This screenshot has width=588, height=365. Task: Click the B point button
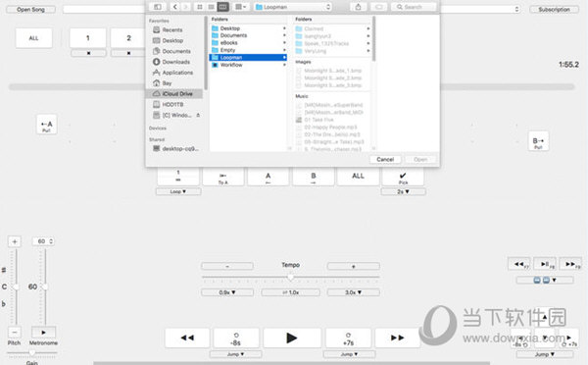[x=314, y=178]
